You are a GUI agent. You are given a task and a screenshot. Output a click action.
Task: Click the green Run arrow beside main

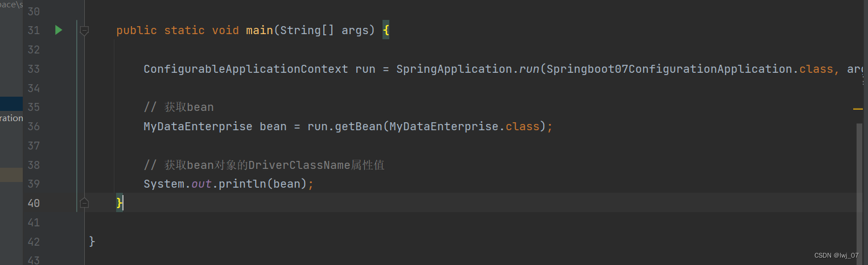(x=59, y=30)
